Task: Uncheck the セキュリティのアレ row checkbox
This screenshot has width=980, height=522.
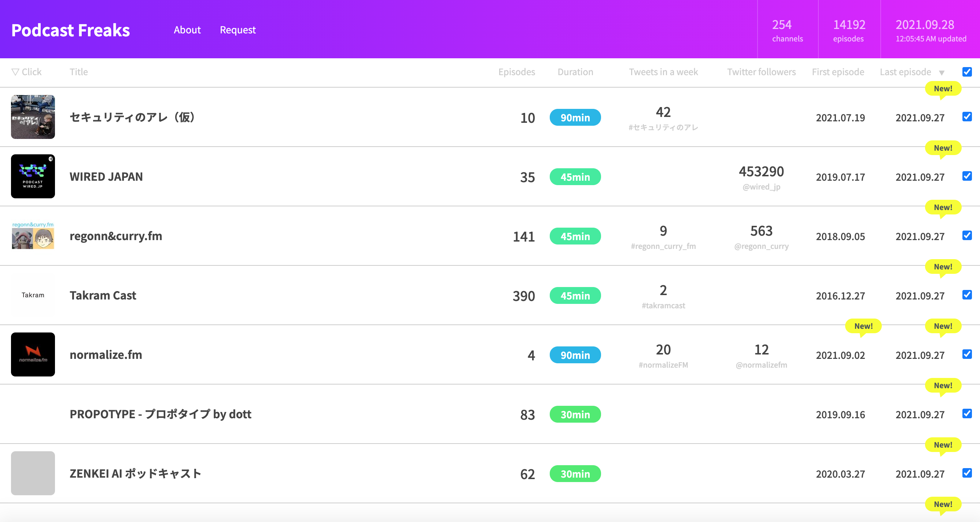Action: click(x=967, y=117)
